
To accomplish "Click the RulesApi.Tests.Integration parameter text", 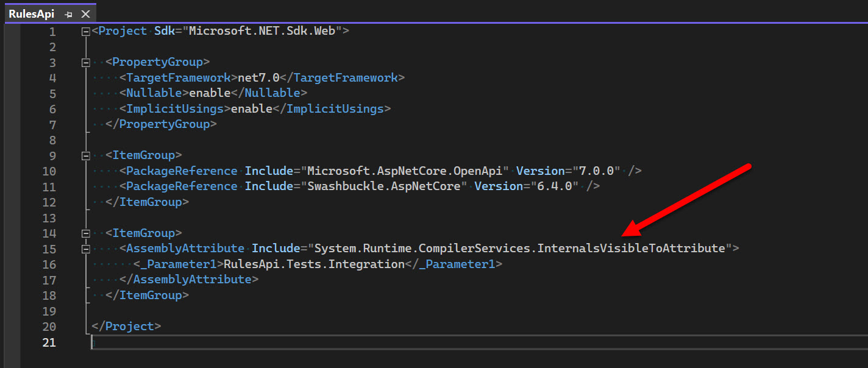I will click(314, 264).
